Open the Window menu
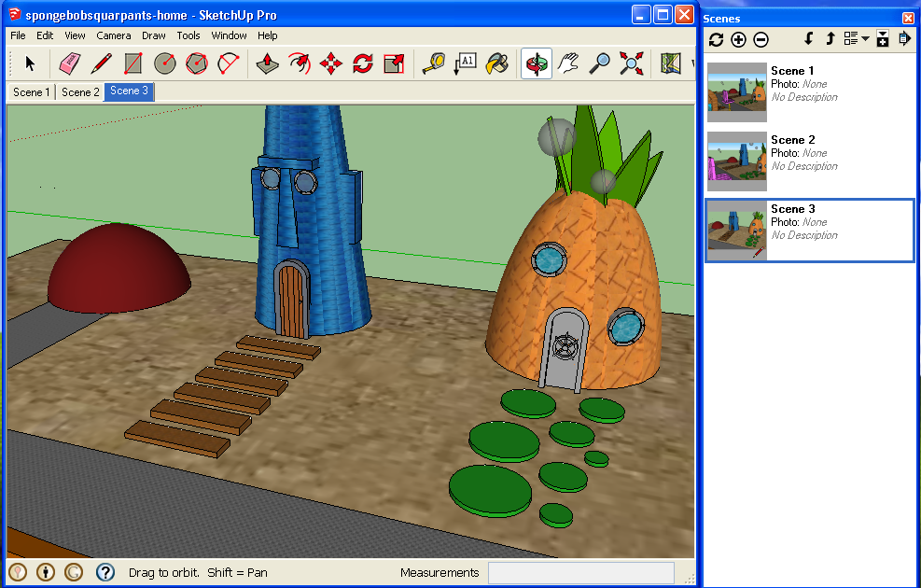 pyautogui.click(x=229, y=35)
